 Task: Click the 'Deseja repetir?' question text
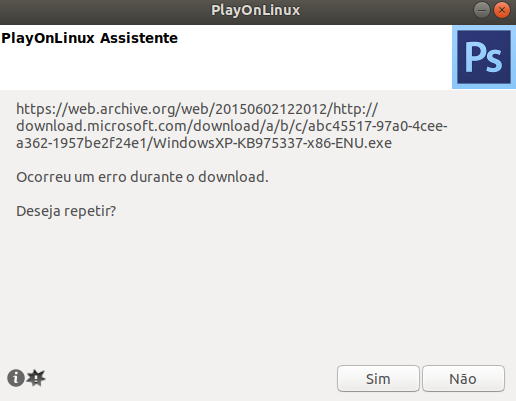(66, 211)
